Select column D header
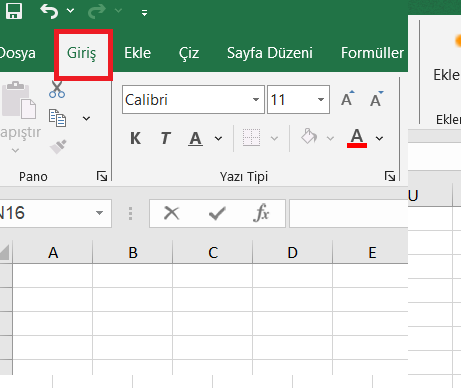Screen dimensions: 461x388 click(x=293, y=252)
